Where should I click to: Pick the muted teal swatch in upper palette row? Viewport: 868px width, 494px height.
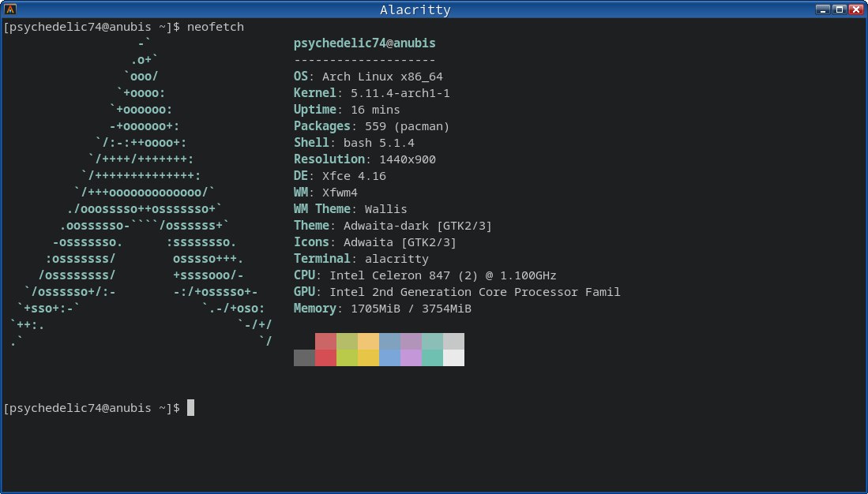pos(432,342)
